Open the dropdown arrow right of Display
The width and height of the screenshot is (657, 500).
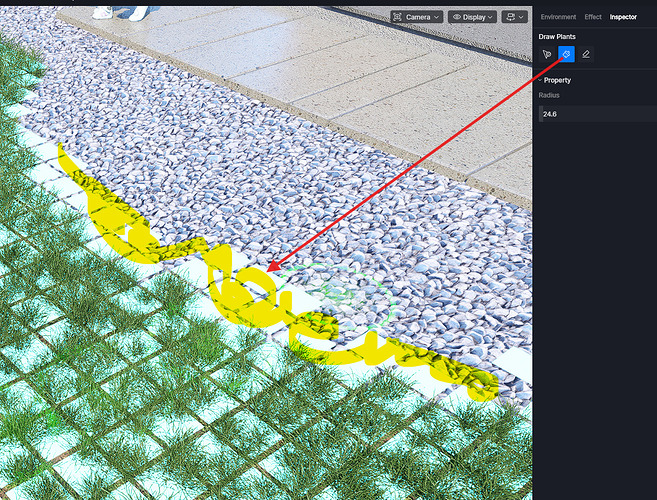pos(522,17)
